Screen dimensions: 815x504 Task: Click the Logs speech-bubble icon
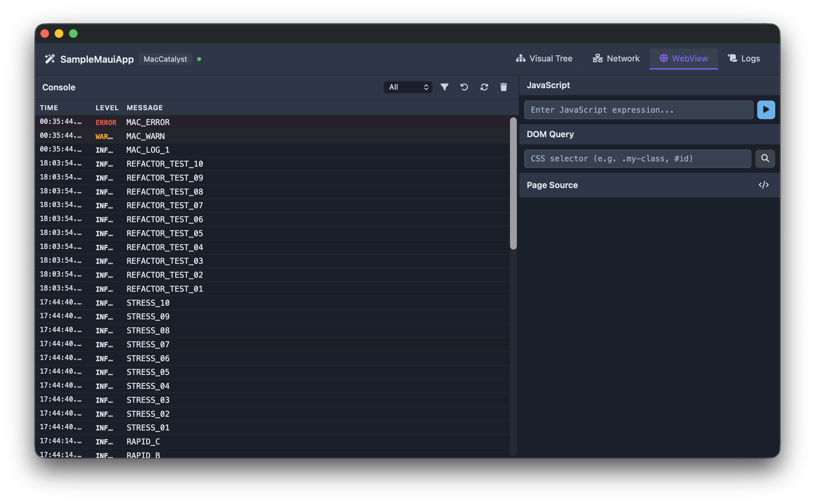click(733, 58)
